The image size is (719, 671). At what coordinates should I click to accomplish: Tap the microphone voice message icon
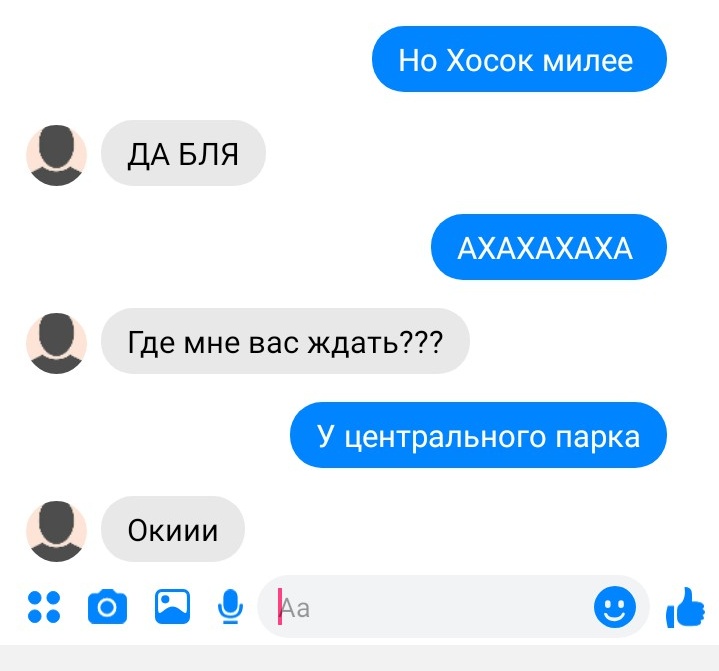pyautogui.click(x=230, y=606)
